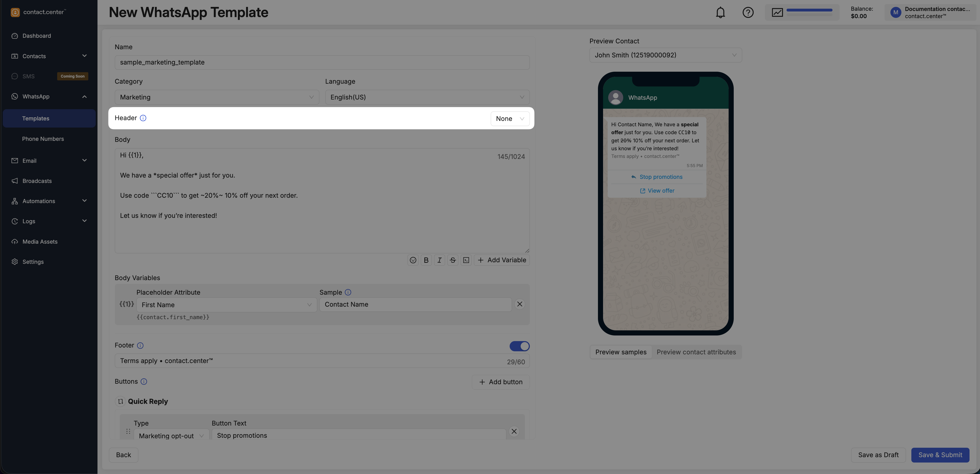Remove the {{1}} body variable row
The width and height of the screenshot is (980, 474).
tap(520, 304)
